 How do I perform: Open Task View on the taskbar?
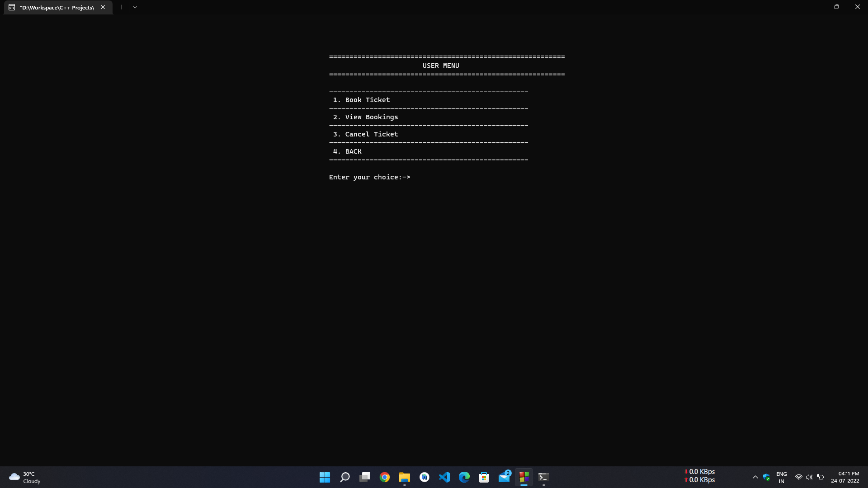365,477
